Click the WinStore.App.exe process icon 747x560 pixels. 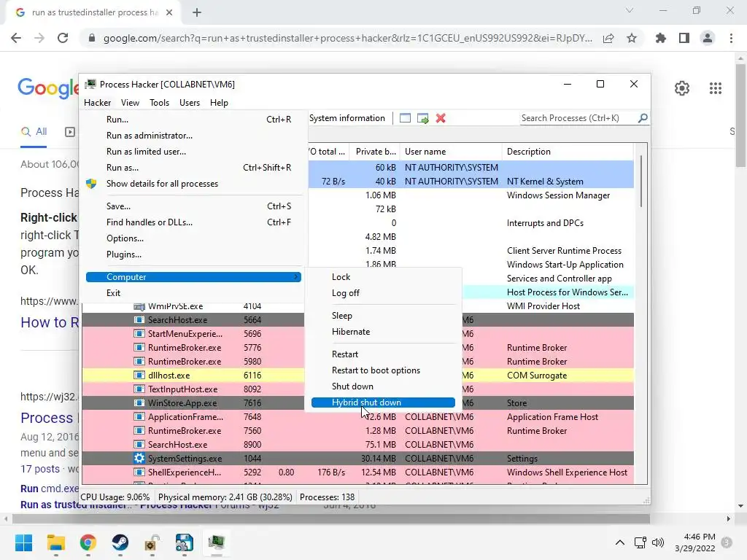[x=139, y=402]
